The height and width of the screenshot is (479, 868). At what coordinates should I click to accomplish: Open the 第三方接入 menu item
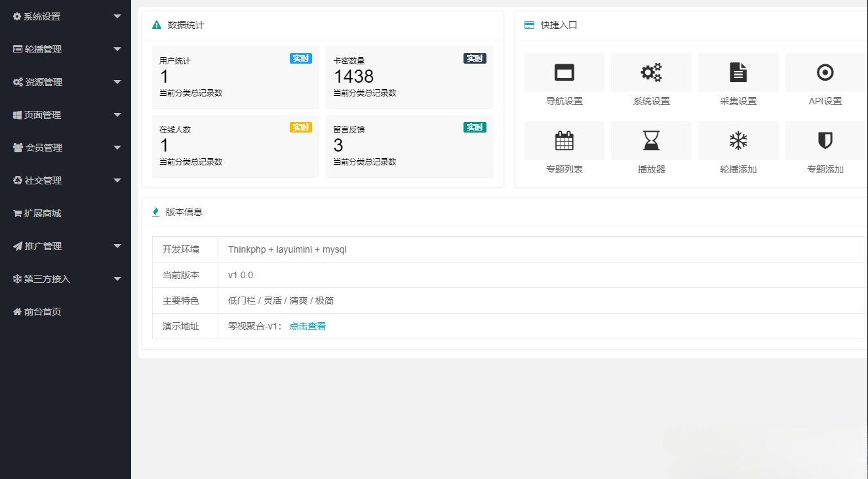pyautogui.click(x=66, y=279)
